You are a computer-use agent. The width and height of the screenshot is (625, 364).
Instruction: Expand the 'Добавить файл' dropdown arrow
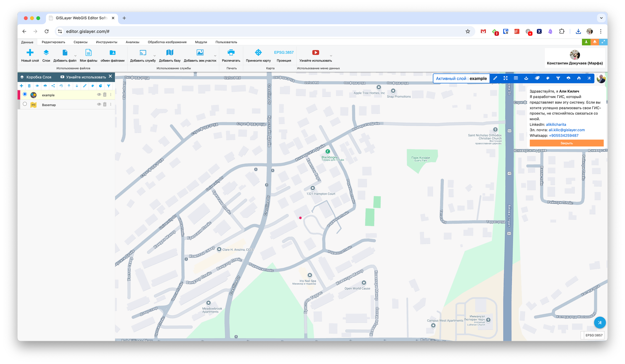pos(75,56)
